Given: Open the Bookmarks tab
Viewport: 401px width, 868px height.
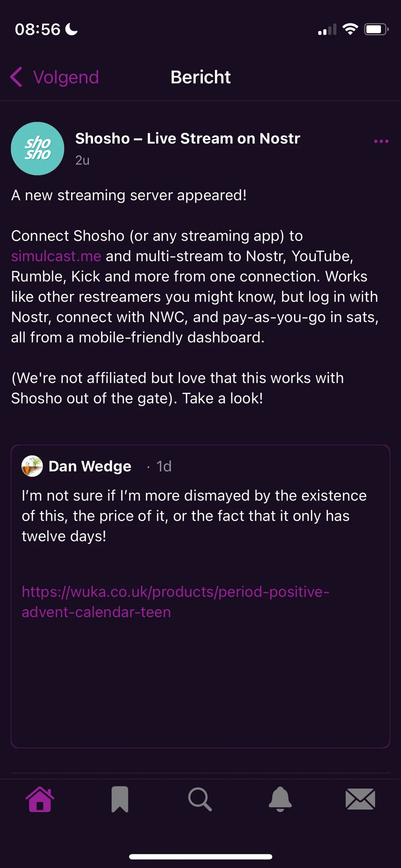Looking at the screenshot, I should 120,799.
